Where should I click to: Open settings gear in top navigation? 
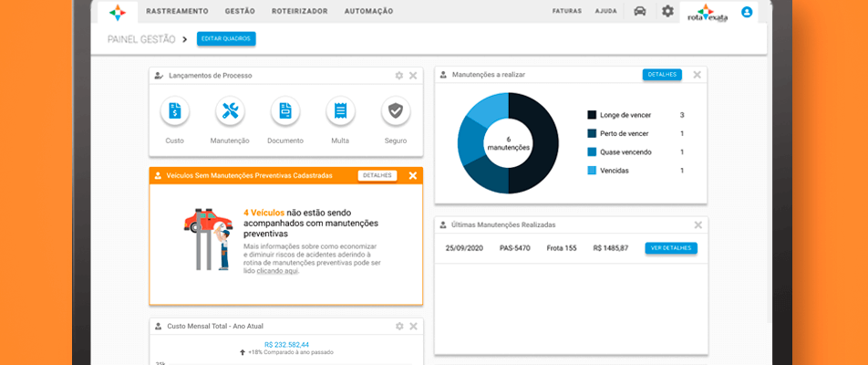(x=667, y=12)
